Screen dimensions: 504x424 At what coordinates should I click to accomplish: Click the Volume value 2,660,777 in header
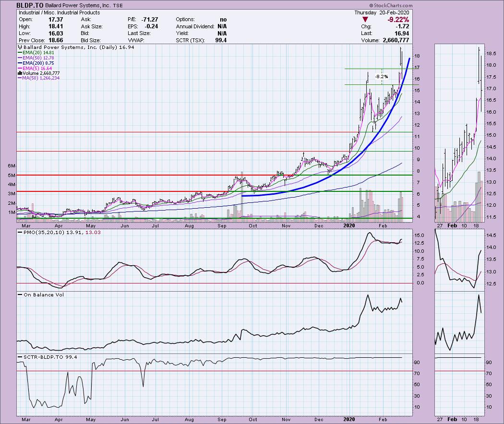pyautogui.click(x=396, y=40)
